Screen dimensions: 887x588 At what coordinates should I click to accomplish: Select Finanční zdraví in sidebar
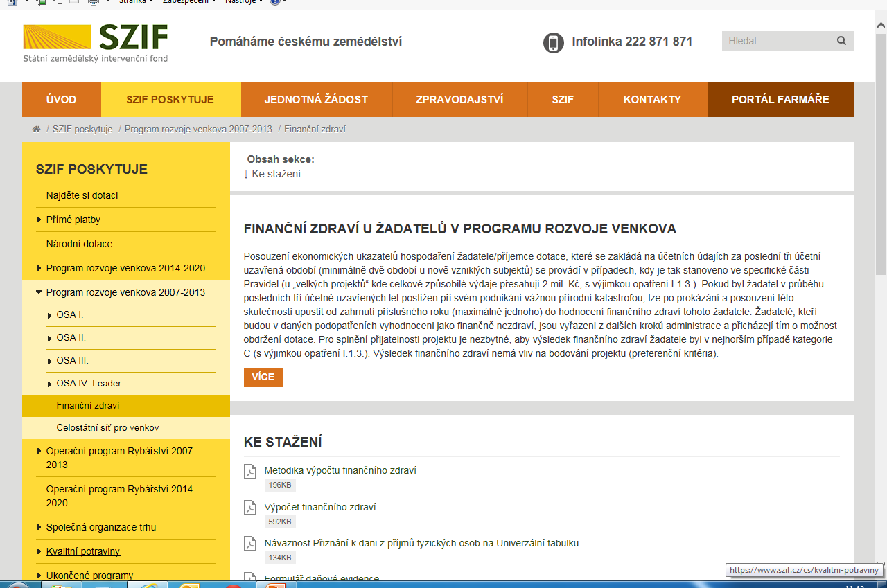coord(126,406)
